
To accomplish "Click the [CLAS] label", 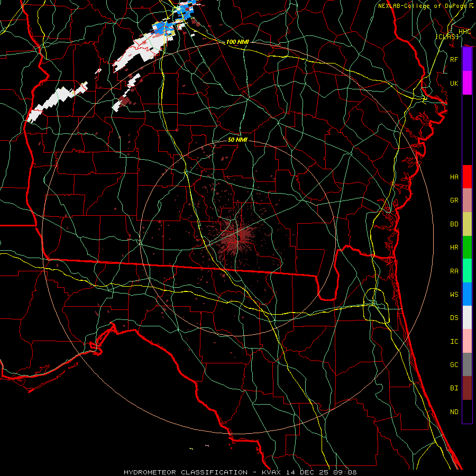I will pyautogui.click(x=447, y=36).
